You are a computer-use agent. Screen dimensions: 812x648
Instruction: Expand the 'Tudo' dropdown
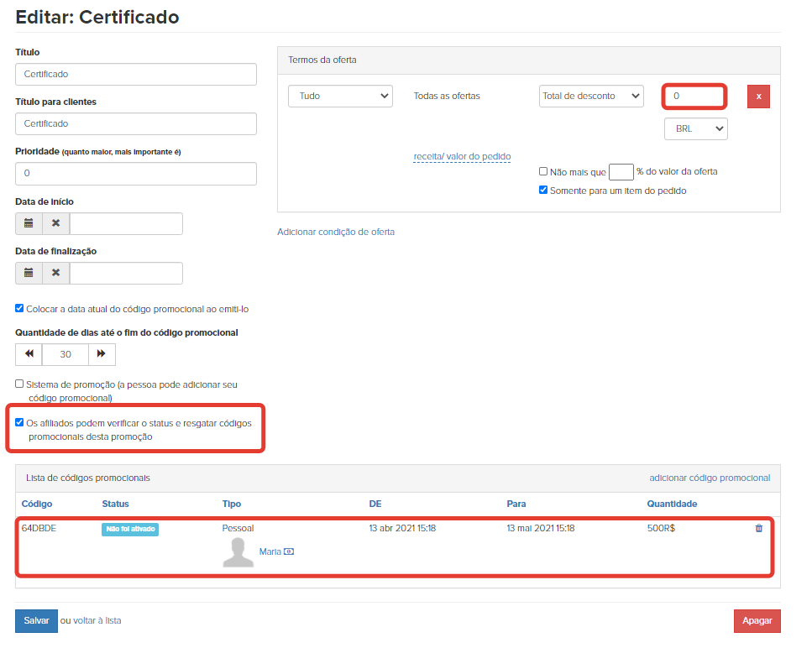click(340, 97)
